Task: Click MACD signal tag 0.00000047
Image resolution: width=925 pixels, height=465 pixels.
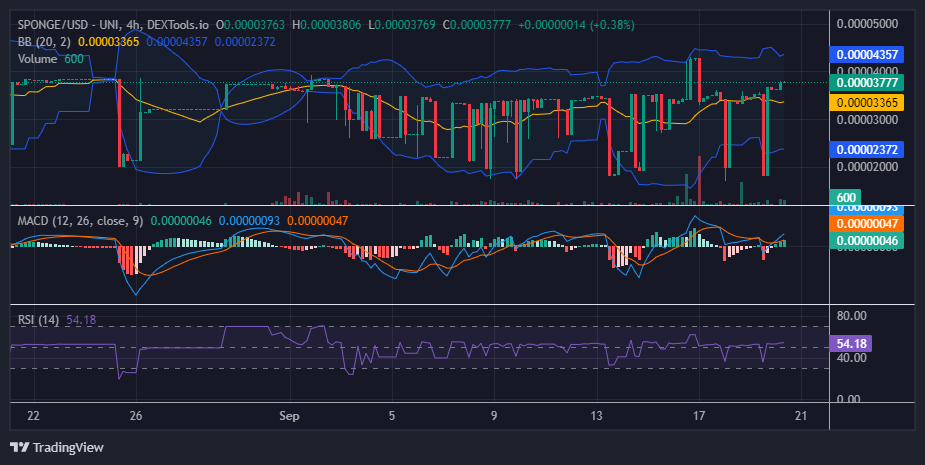Action: pos(867,224)
